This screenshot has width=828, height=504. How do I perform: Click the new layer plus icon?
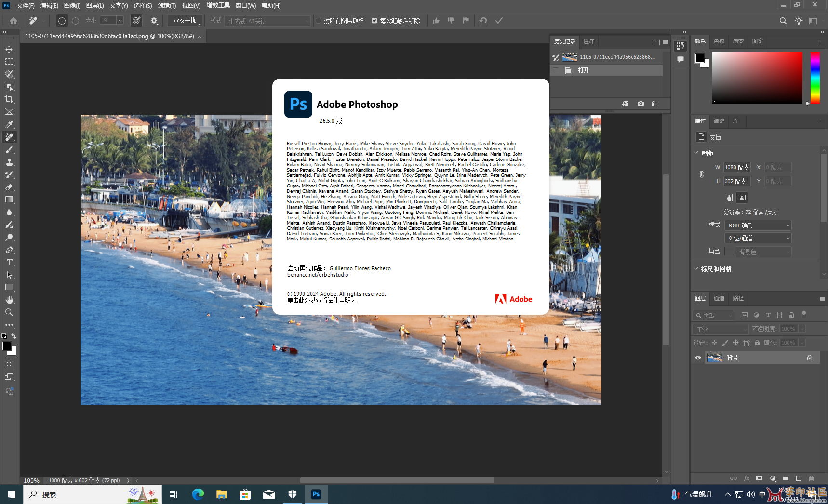pos(799,478)
